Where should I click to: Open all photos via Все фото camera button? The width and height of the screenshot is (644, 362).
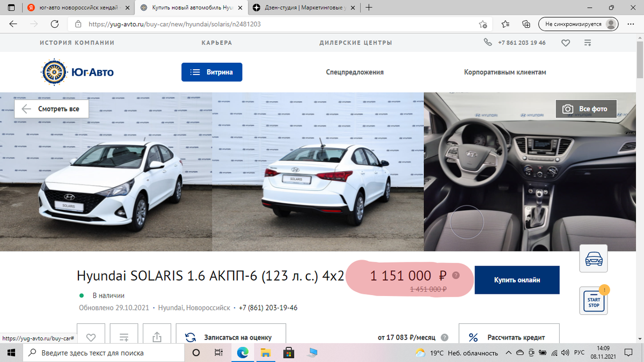[586, 108]
